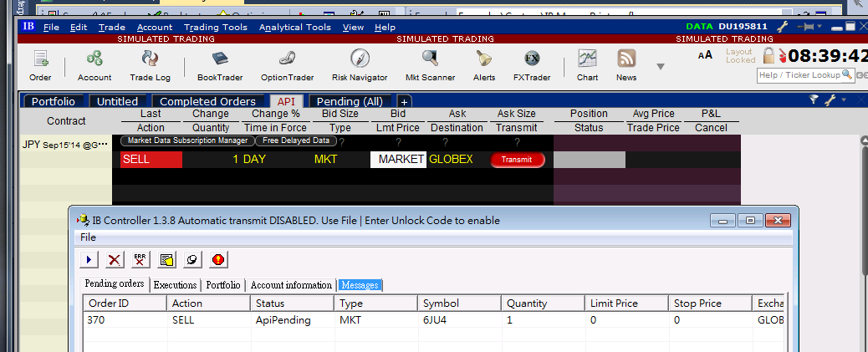Open Account information tab
The height and width of the screenshot is (352, 868).
point(291,285)
